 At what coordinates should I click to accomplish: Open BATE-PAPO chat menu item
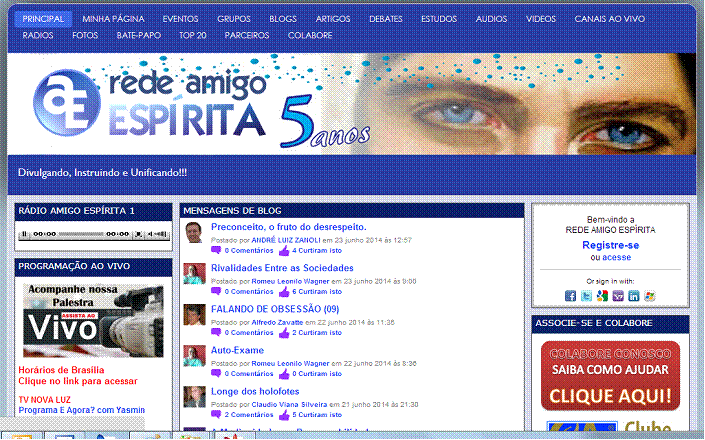coord(138,35)
